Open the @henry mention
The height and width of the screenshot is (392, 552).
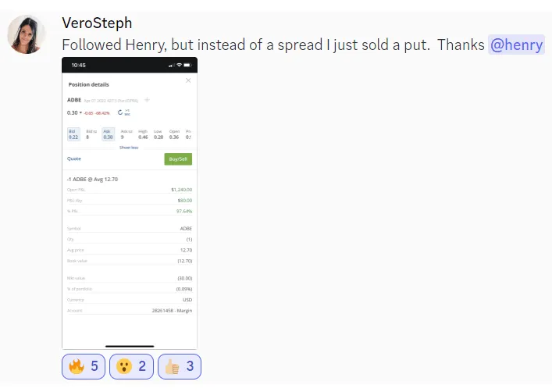(x=516, y=45)
